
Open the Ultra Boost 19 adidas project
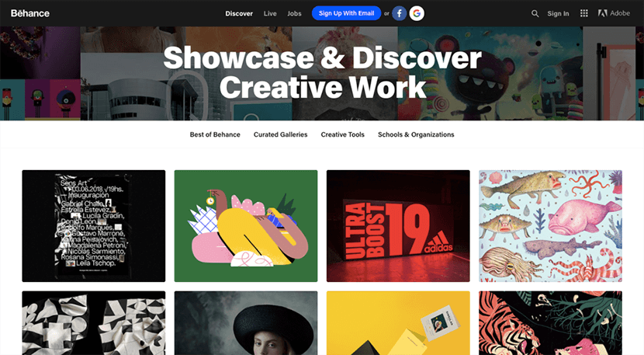click(398, 226)
